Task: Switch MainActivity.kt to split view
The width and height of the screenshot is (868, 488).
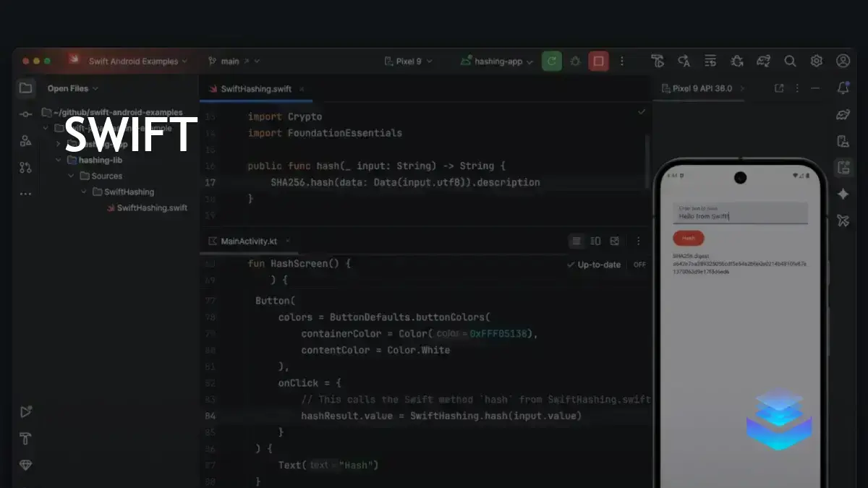Action: (x=595, y=241)
